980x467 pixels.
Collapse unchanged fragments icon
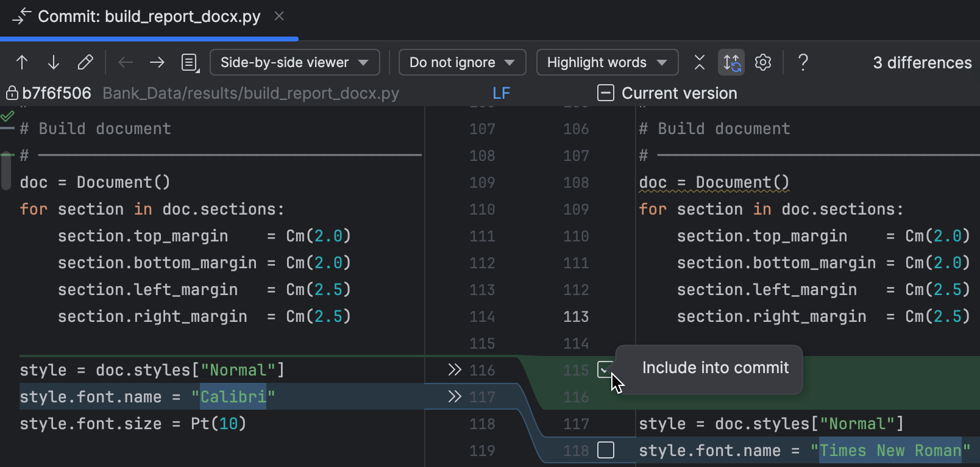point(700,62)
